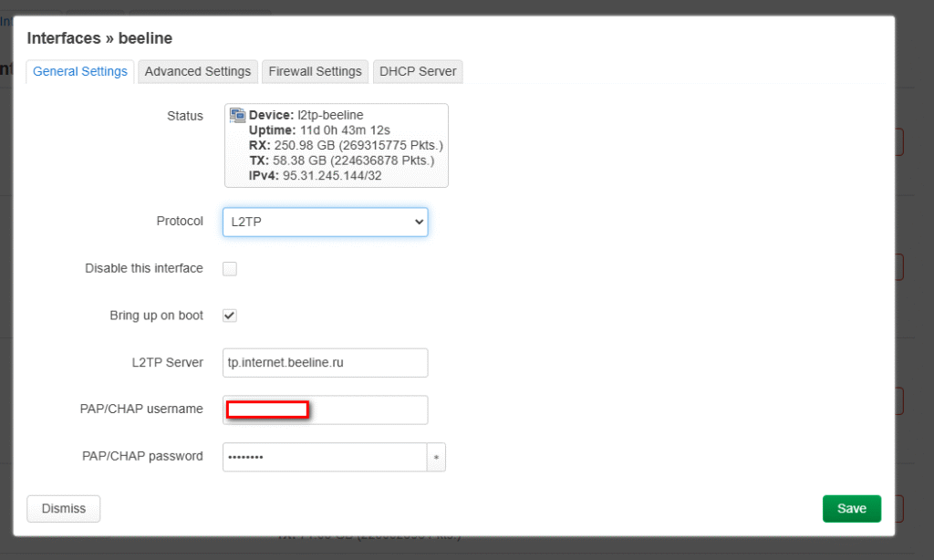Open the Firewall Settings tab

315,71
